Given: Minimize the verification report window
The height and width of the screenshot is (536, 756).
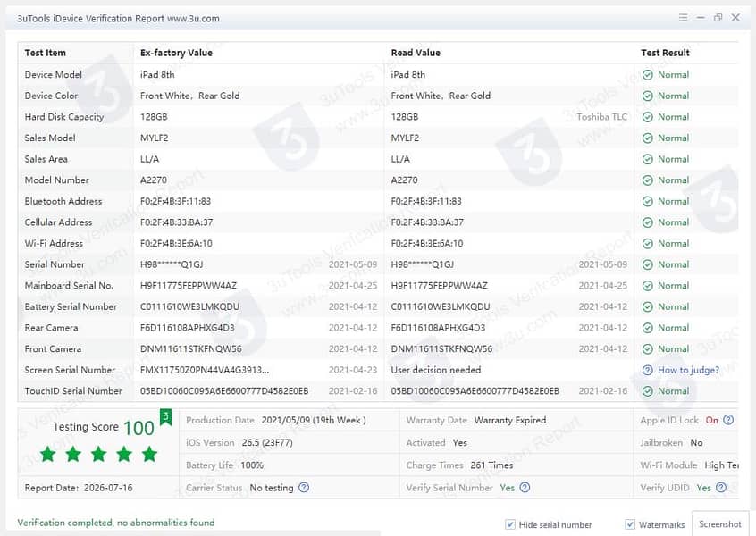Looking at the screenshot, I should coord(701,18).
